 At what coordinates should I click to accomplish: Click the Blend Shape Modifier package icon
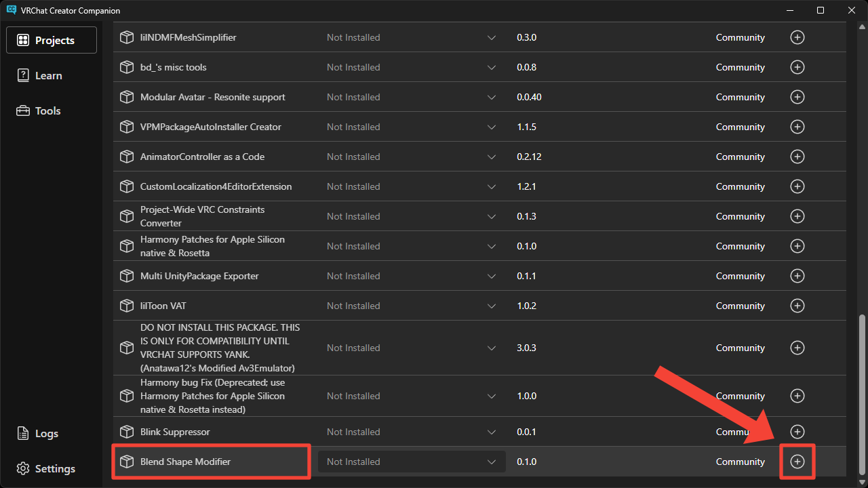tap(127, 462)
